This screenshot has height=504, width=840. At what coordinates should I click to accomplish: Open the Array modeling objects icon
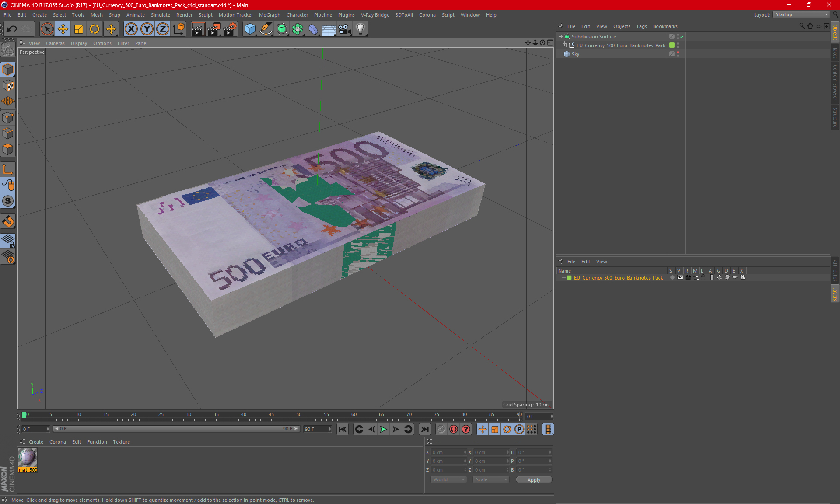point(297,29)
